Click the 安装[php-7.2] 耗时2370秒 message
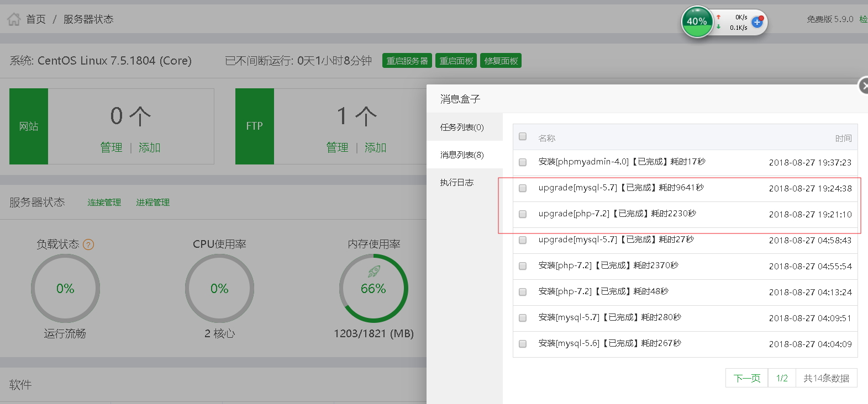868x404 pixels. pos(608,265)
